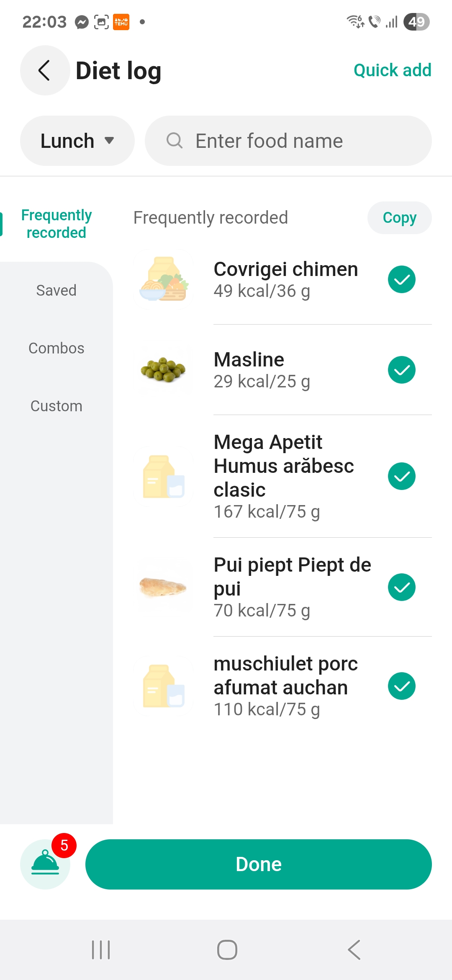Viewport: 452px width, 980px height.
Task: Select the Custom tab
Action: pos(56,406)
